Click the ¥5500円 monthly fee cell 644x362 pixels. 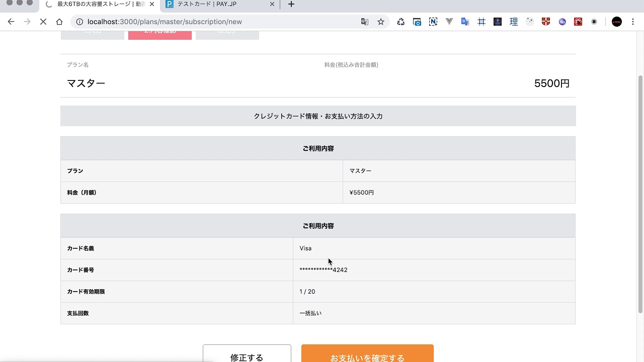(459, 193)
